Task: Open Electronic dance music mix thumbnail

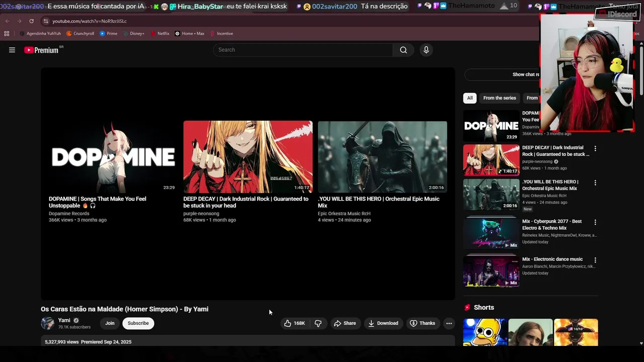Action: pos(491,271)
